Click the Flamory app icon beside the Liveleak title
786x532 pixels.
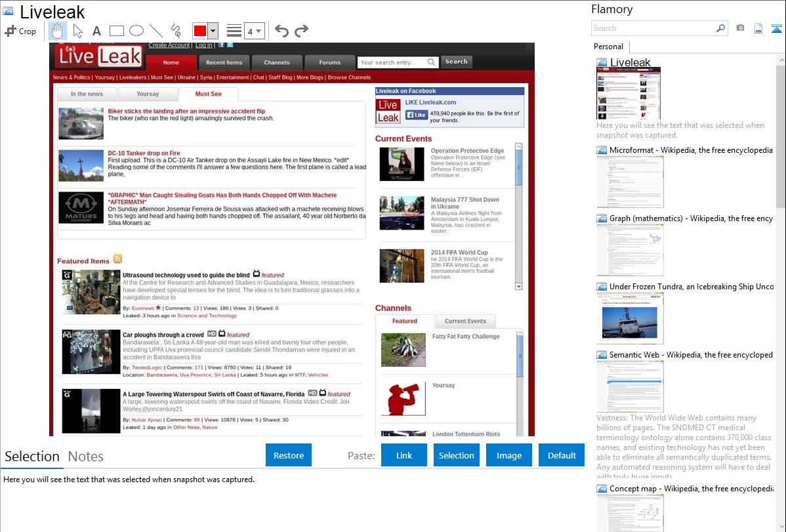tap(8, 11)
